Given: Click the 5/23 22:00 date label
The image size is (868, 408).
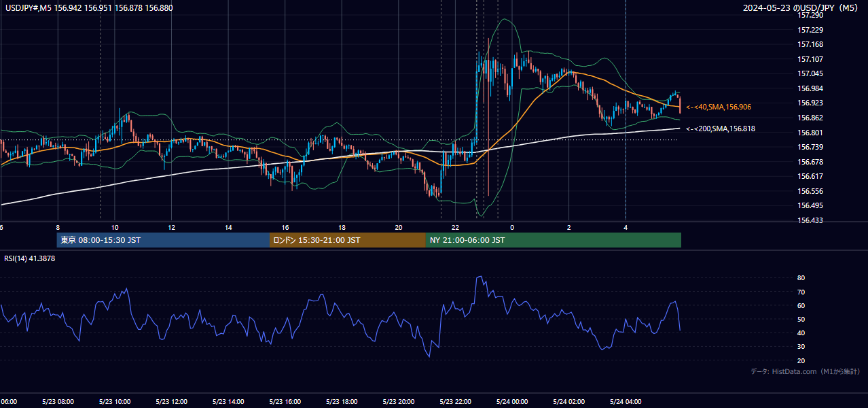Looking at the screenshot, I should point(455,402).
